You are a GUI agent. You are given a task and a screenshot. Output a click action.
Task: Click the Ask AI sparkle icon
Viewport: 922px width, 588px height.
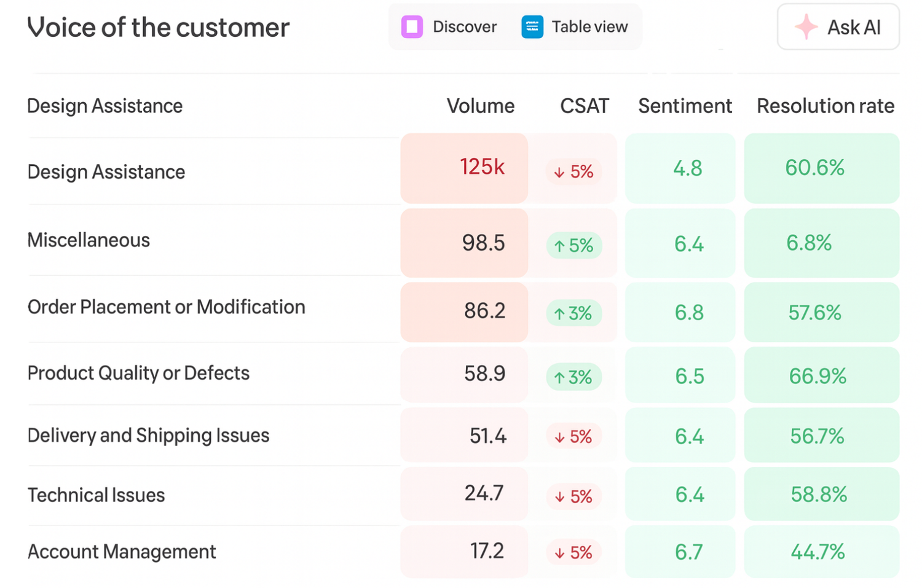click(x=806, y=27)
